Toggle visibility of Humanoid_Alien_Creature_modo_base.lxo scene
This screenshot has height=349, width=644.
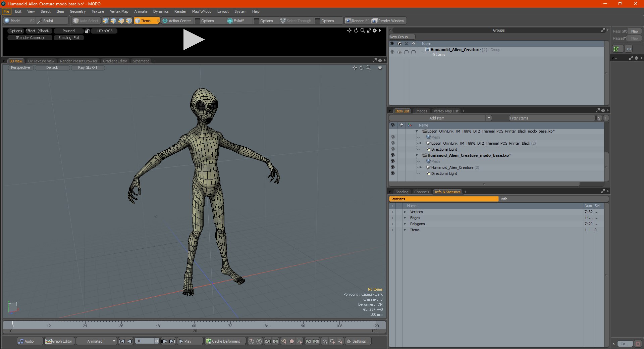pos(392,155)
